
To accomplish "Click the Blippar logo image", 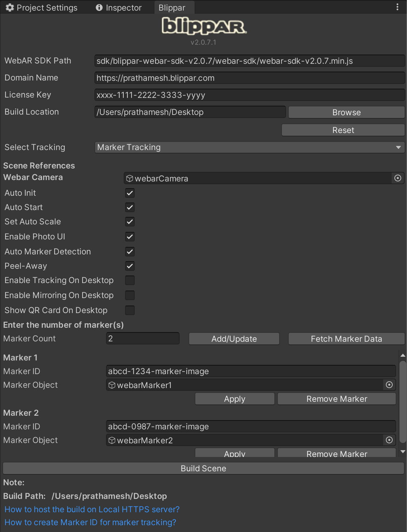I will tap(204, 26).
